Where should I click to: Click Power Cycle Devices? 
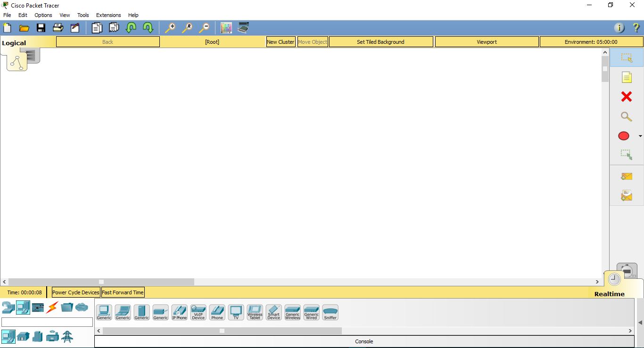click(x=76, y=292)
